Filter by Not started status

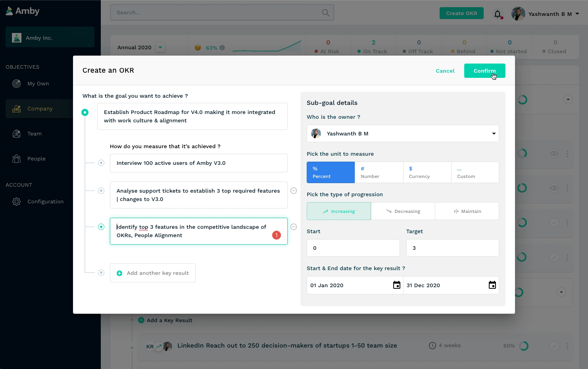(x=509, y=46)
